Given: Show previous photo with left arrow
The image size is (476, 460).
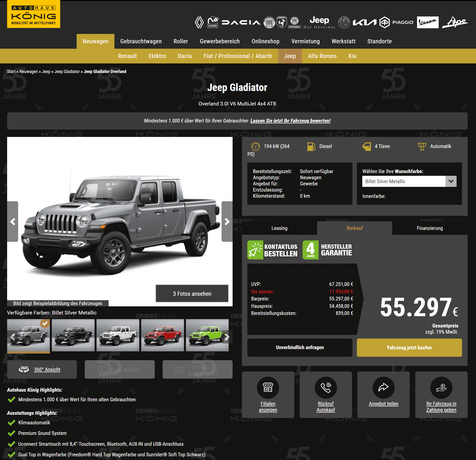Looking at the screenshot, I should 13,222.
